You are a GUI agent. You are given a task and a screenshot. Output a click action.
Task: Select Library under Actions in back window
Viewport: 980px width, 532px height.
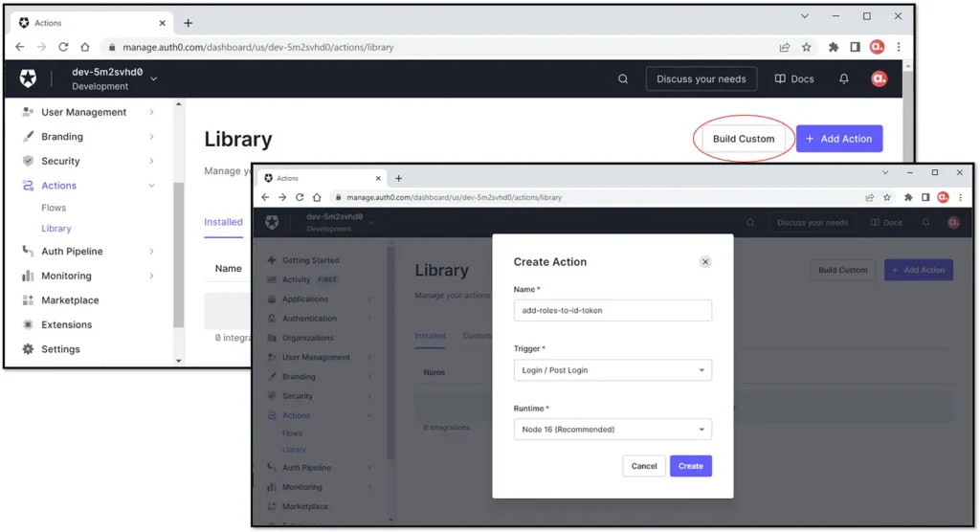(56, 228)
